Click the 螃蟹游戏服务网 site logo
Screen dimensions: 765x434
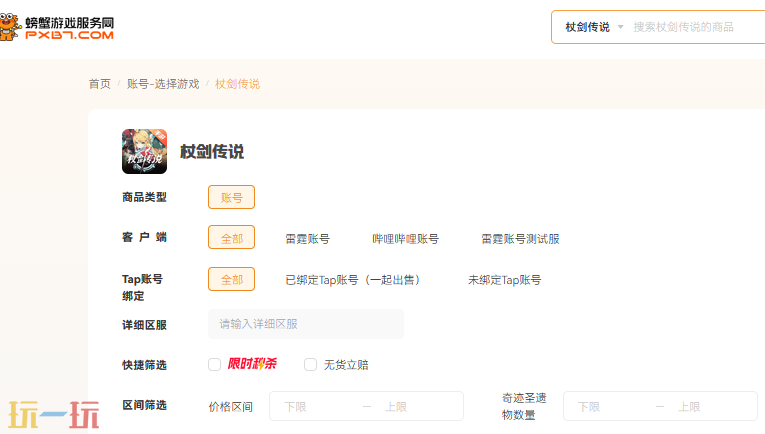tap(57, 27)
